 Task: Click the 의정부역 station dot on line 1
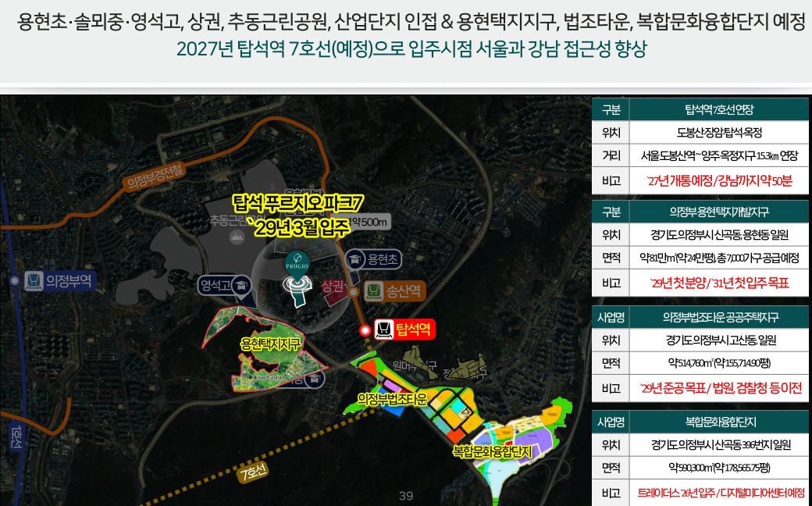(14, 280)
